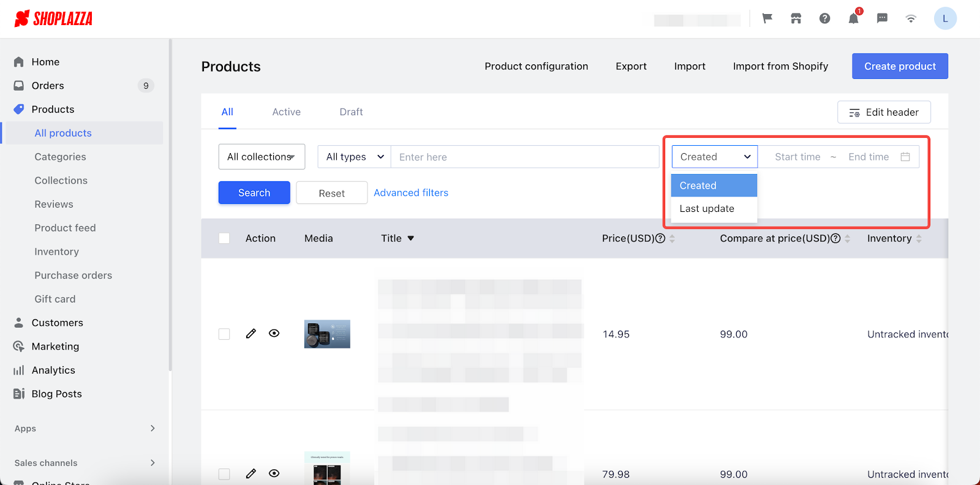Click the wifi signal icon
This screenshot has height=485, width=980.
click(911, 19)
